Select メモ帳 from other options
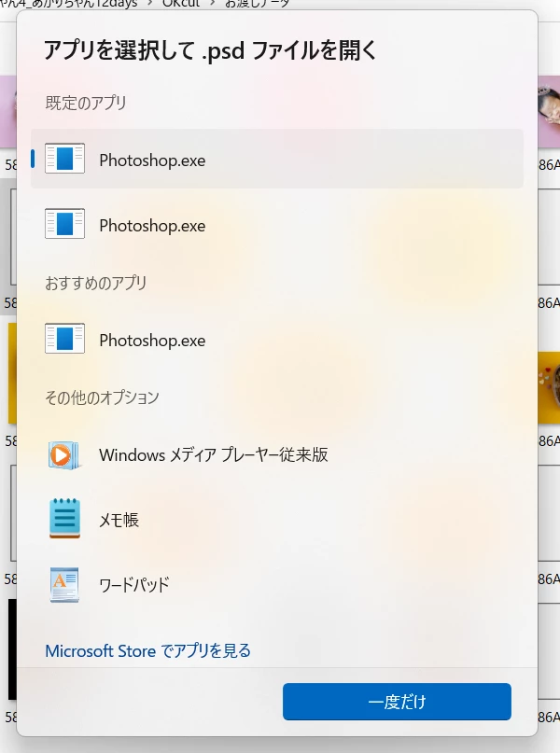The image size is (560, 753). click(277, 519)
